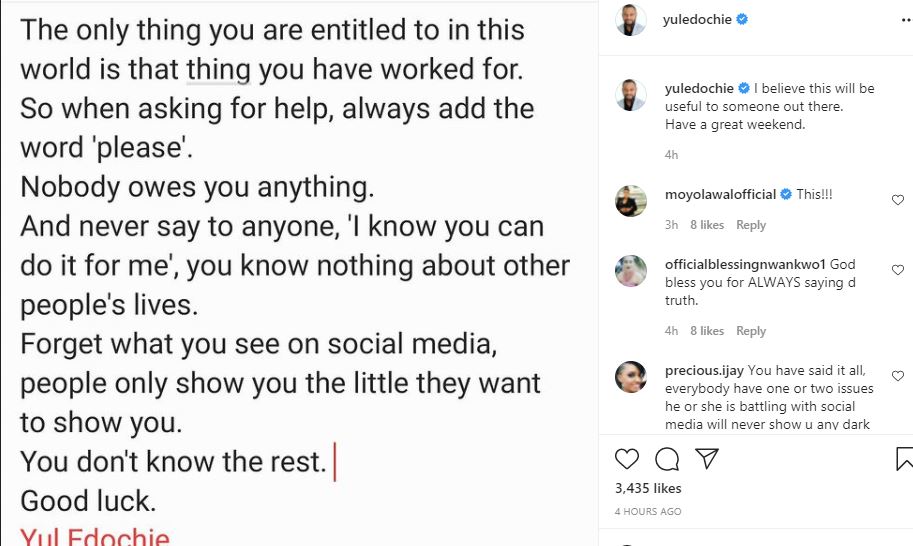This screenshot has height=546, width=913.
Task: Share post via paper plane icon
Action: pos(706,459)
